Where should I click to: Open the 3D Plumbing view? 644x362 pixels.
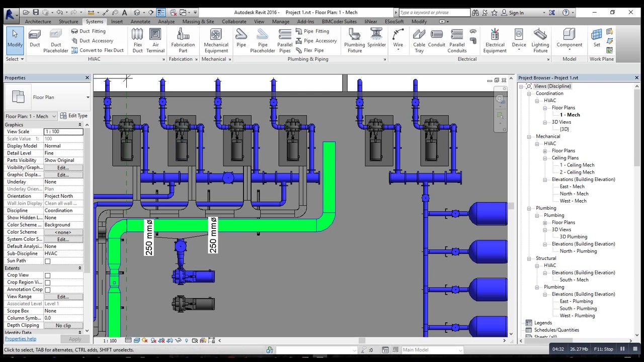[573, 237]
